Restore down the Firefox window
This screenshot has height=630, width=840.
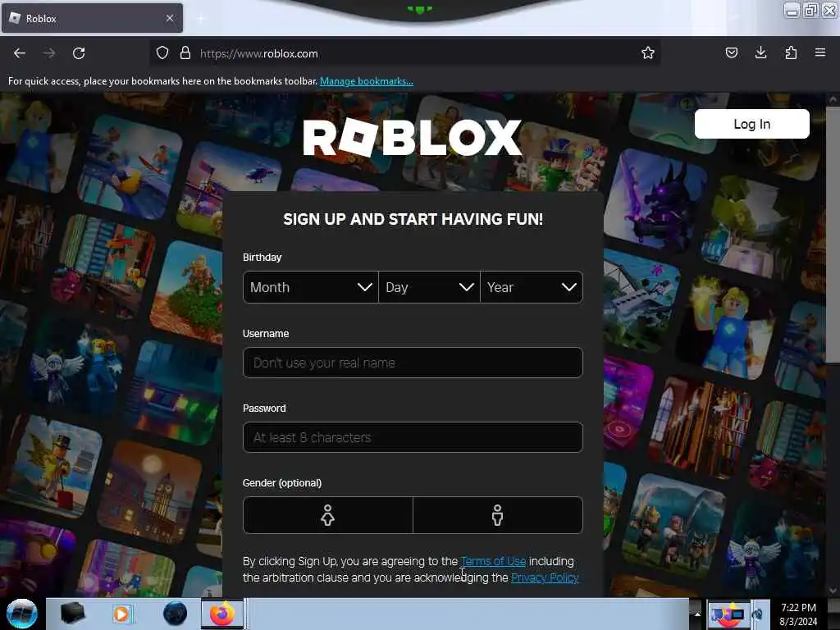click(810, 10)
